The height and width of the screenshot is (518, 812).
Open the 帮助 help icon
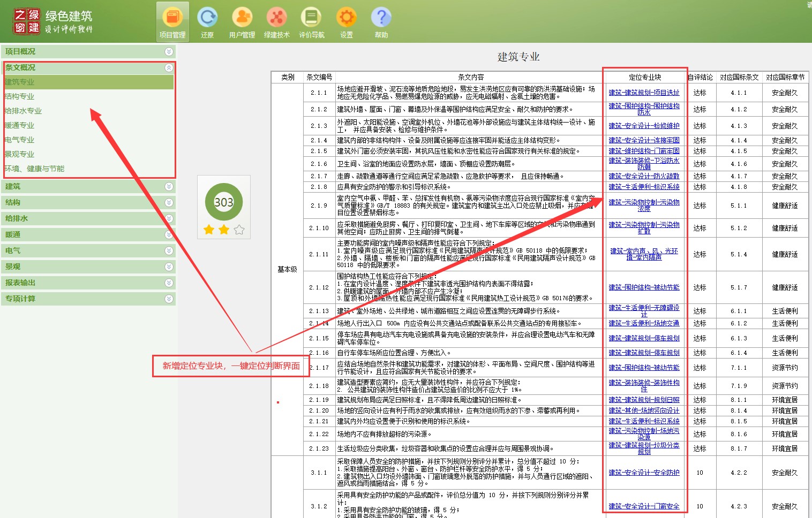pos(381,22)
